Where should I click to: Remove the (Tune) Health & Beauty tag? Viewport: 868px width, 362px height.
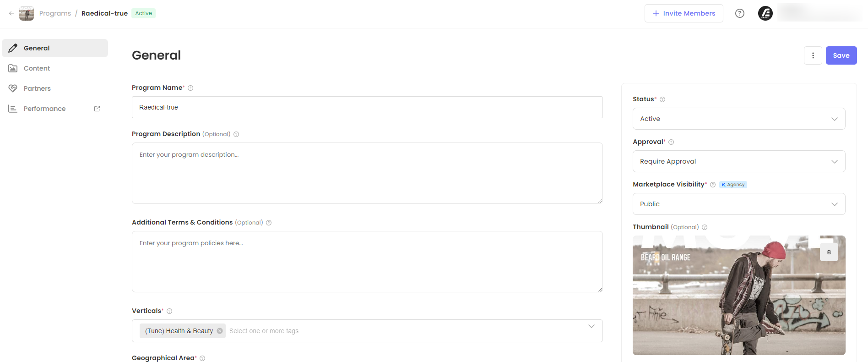(x=220, y=331)
